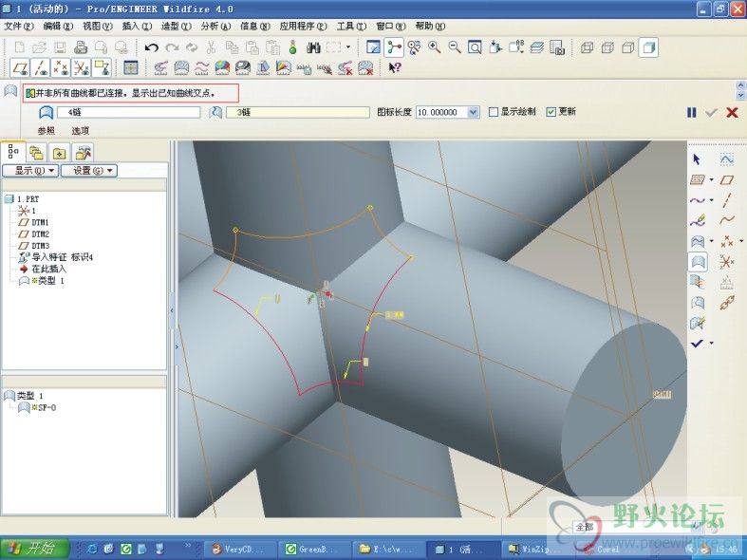Toggle the Spin Center icon
Image resolution: width=747 pixels, height=560 pixels.
(x=394, y=47)
